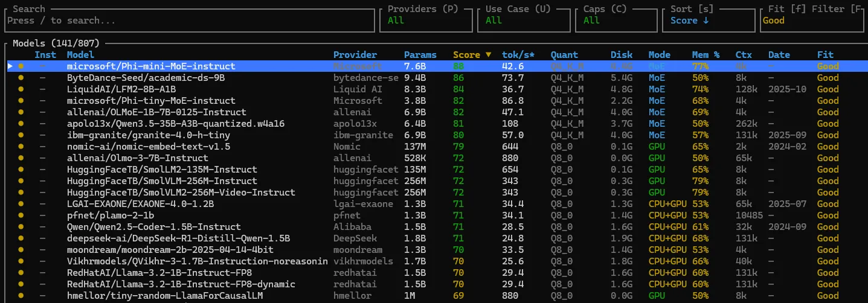
Task: Click the Mem % column header
Action: point(706,55)
